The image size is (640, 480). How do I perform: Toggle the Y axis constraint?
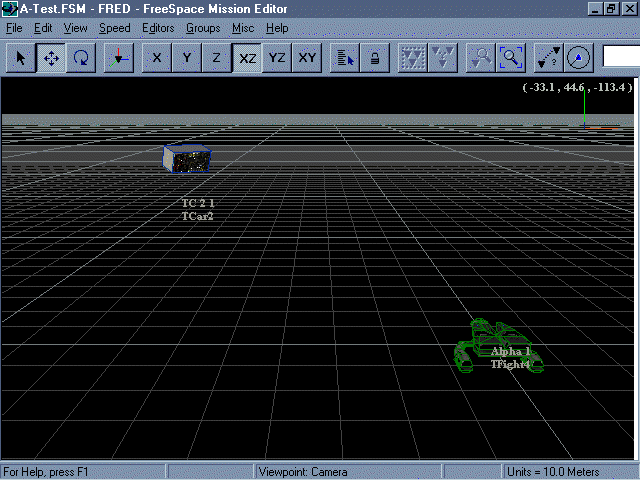(186, 58)
